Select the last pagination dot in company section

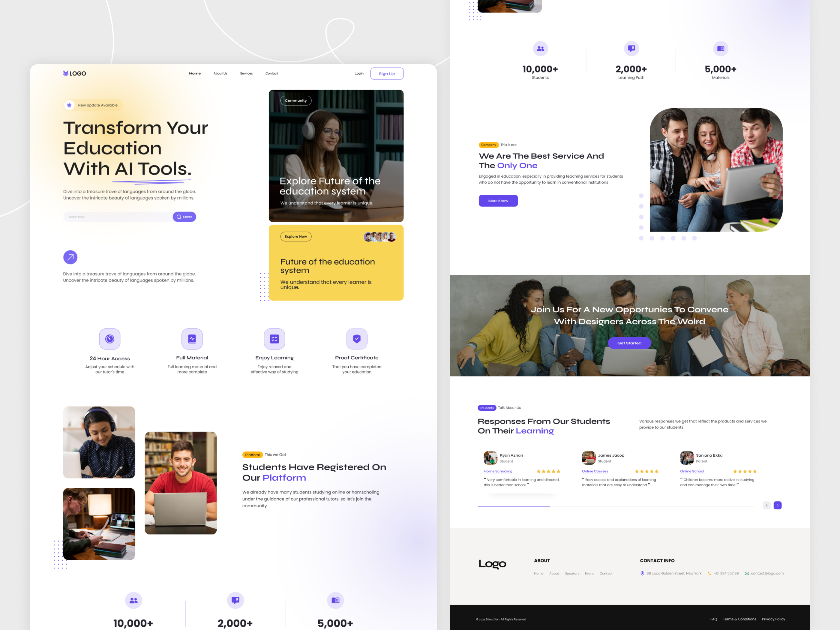pyautogui.click(x=695, y=238)
